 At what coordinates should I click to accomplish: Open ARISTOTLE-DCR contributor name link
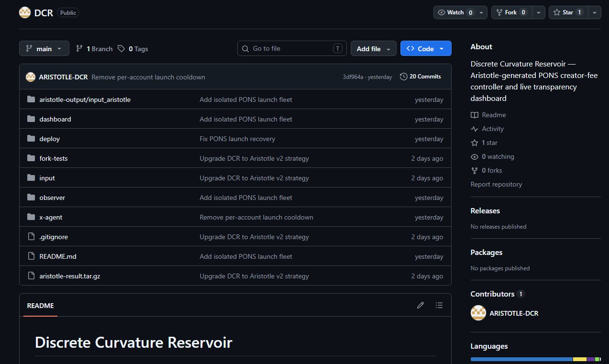(514, 313)
